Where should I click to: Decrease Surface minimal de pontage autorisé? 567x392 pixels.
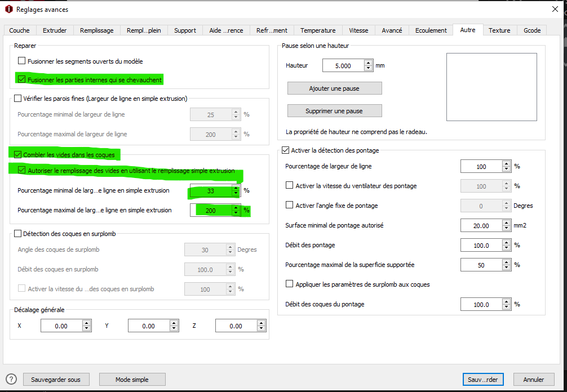tap(506, 228)
